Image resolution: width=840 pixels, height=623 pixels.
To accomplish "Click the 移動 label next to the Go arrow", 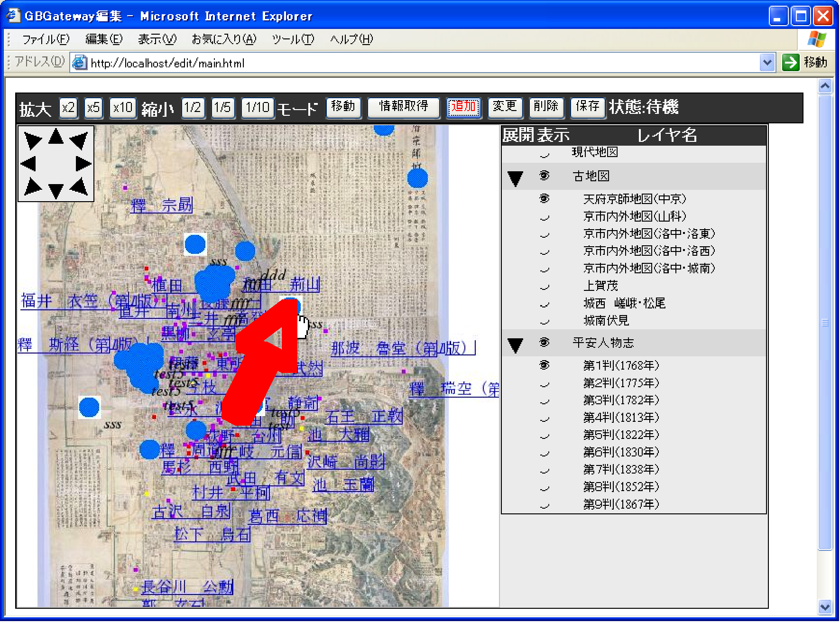I will coord(815,62).
